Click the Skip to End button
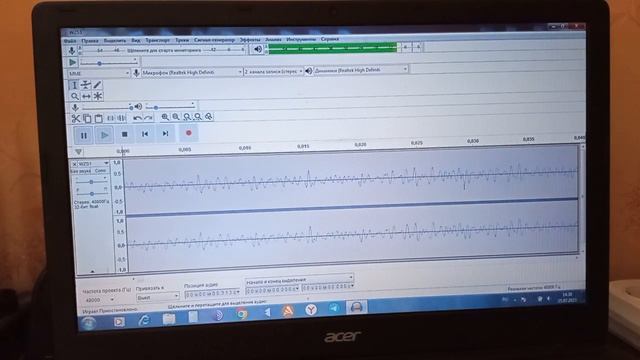 165,133
